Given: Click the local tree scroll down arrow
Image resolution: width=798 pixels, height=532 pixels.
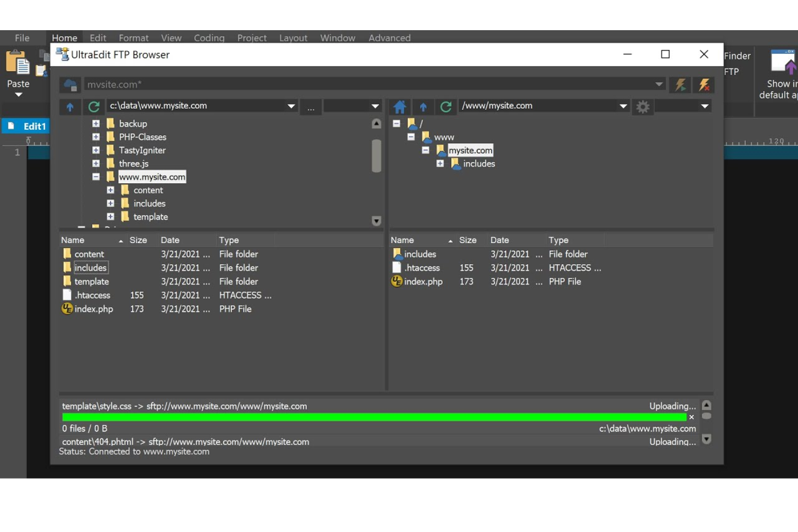Looking at the screenshot, I should 376,220.
